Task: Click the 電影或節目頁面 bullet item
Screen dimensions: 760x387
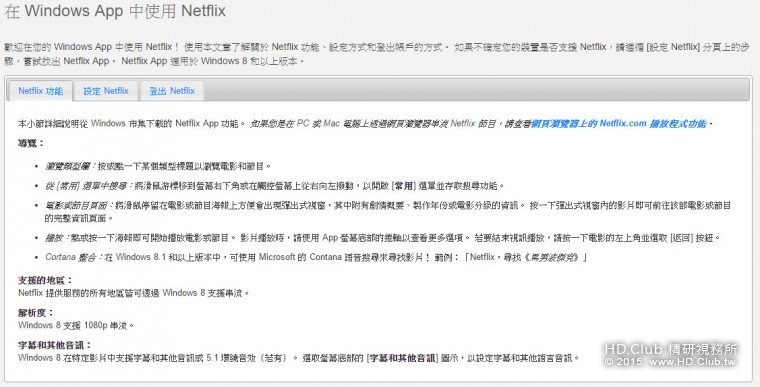Action: (x=388, y=212)
